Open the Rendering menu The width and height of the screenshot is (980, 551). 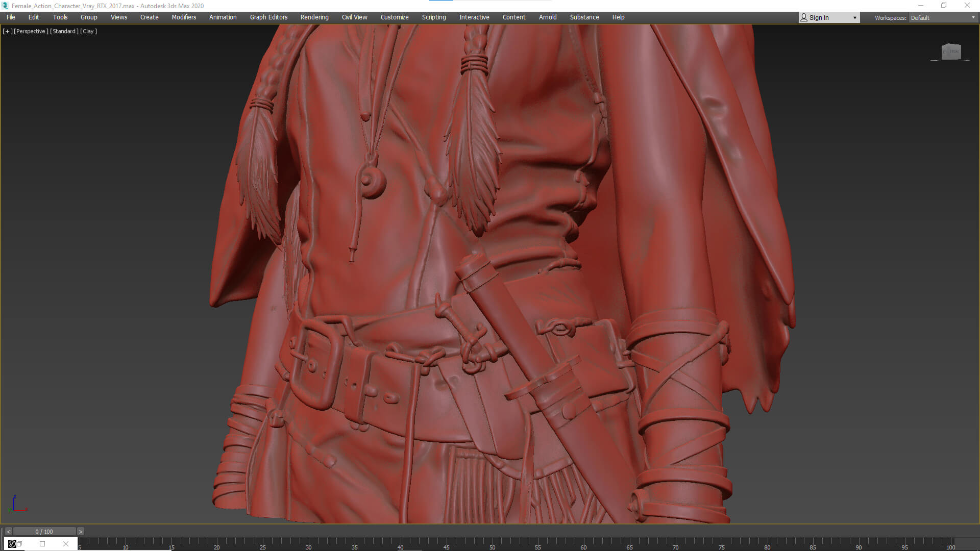tap(314, 17)
